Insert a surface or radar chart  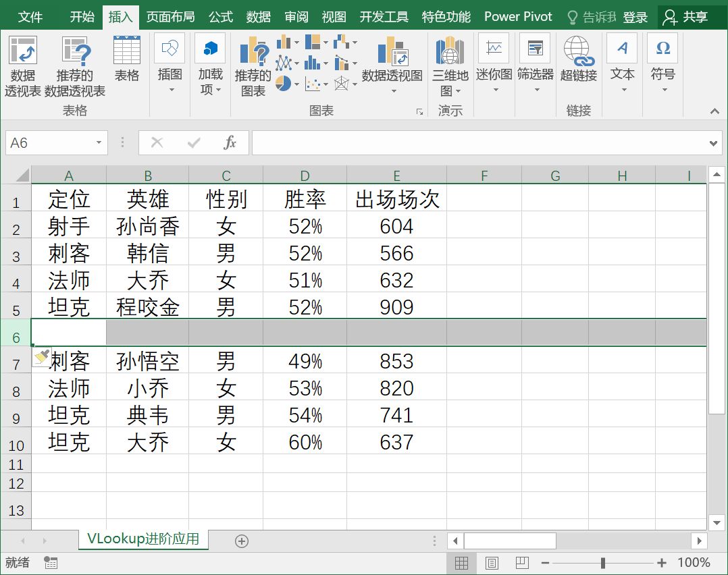pos(341,84)
